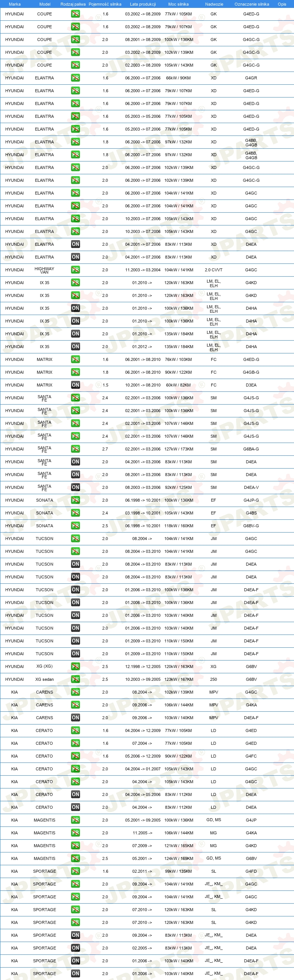Viewport: 294px width, 980px height.
Task: Select engine code cell G4GB-G
Action: coord(251,372)
